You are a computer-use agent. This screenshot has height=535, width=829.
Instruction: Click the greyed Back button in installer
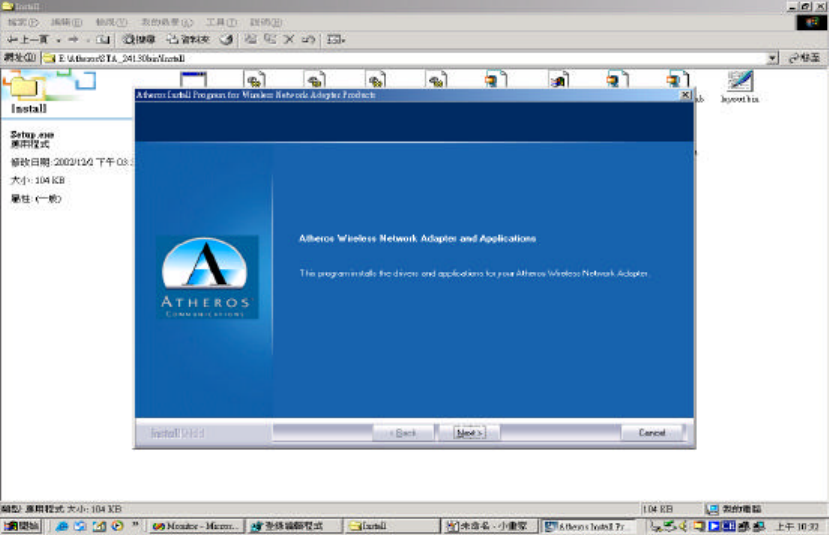click(x=404, y=432)
